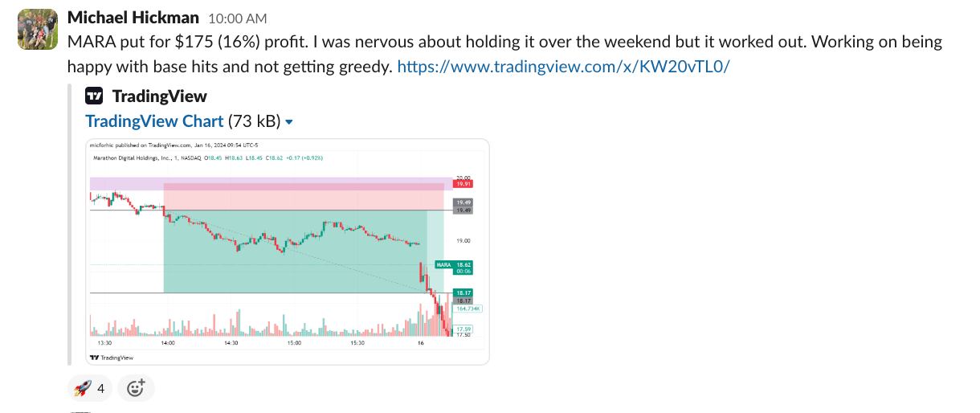
Task: Click the 15:30 time axis marker
Action: [x=357, y=343]
